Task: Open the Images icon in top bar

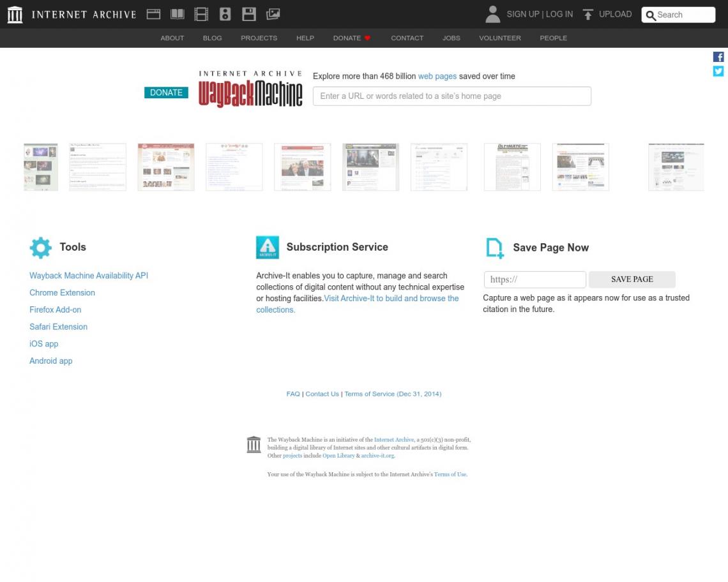Action: (273, 15)
